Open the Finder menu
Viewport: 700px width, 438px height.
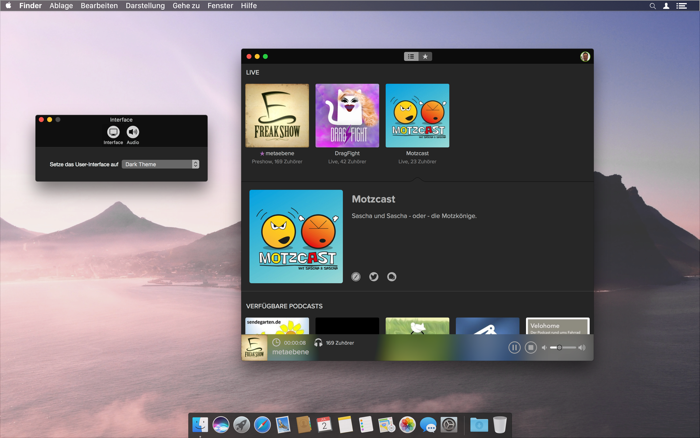point(30,6)
